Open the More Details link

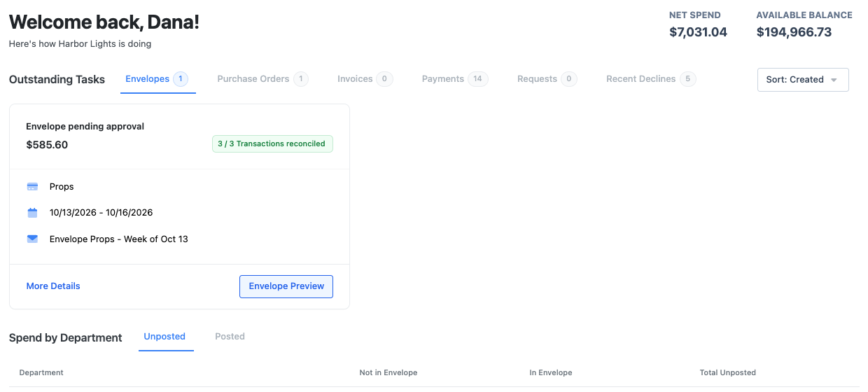[x=53, y=286]
